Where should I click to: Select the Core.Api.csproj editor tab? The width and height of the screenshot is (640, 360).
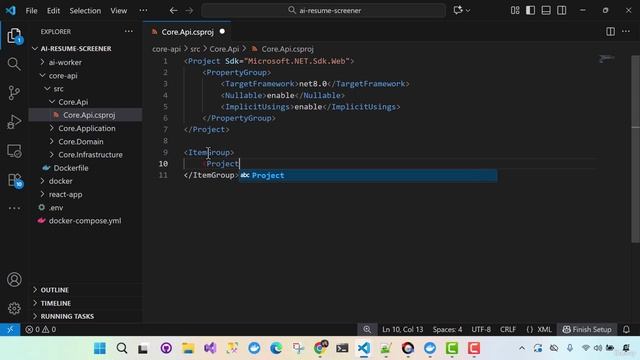click(187, 31)
